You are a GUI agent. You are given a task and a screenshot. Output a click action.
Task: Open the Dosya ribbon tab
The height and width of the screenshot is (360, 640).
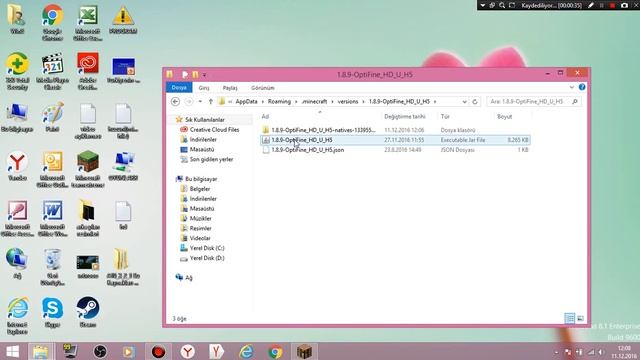pyautogui.click(x=179, y=87)
